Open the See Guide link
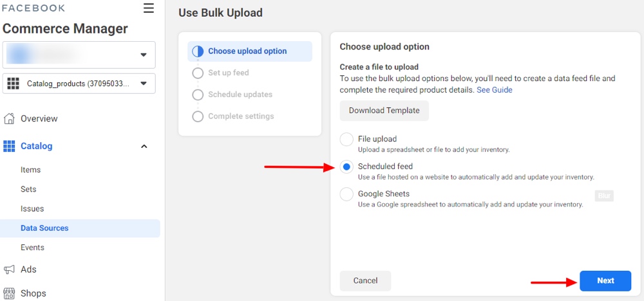The image size is (644, 301). click(x=495, y=90)
